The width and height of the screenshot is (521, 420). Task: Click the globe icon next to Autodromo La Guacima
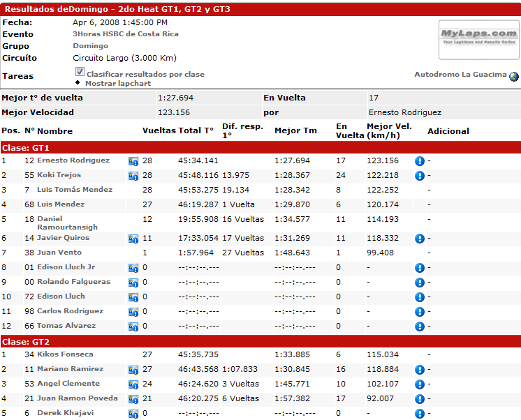514,76
